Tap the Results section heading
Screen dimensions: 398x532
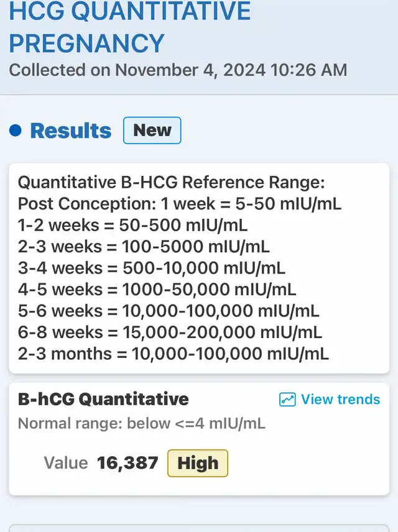coord(71,131)
